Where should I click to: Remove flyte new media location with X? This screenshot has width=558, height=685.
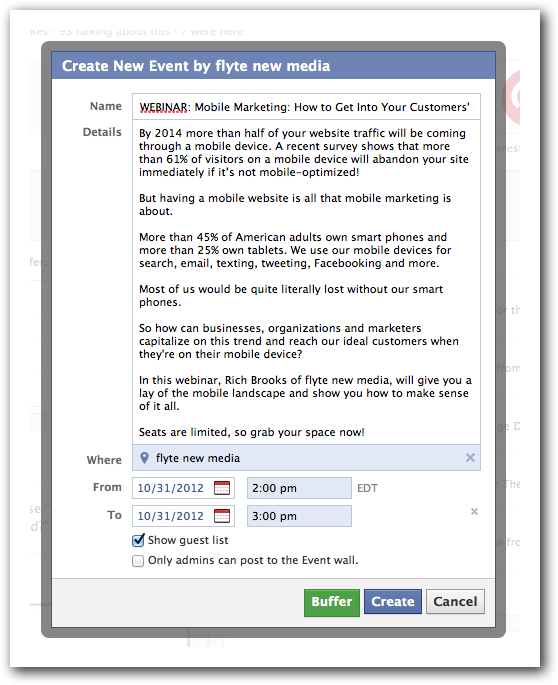(470, 457)
